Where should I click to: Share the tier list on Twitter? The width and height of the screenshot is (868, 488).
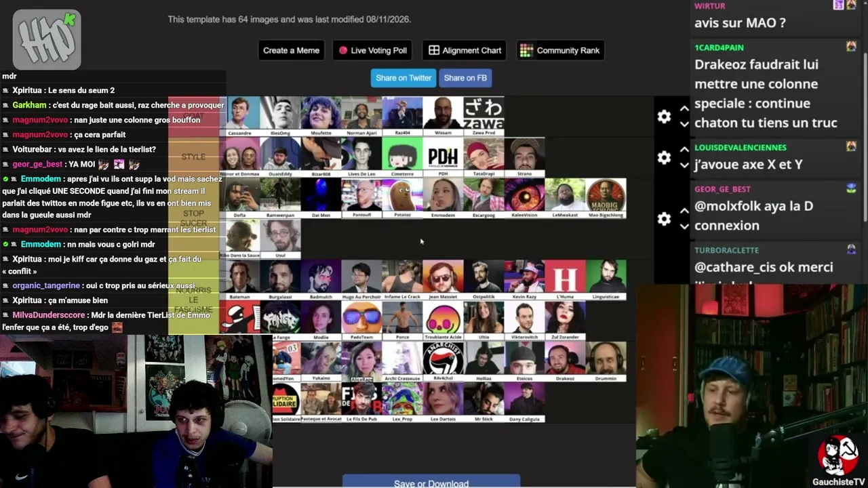(x=403, y=78)
